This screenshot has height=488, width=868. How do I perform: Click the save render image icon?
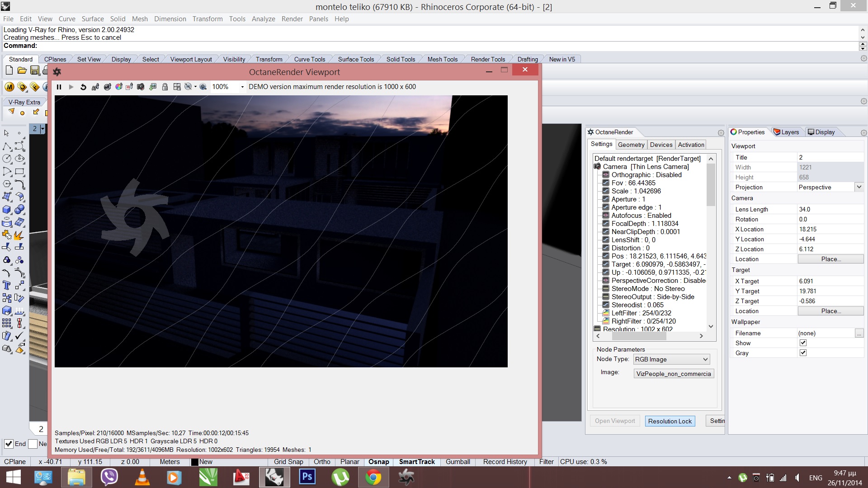153,87
